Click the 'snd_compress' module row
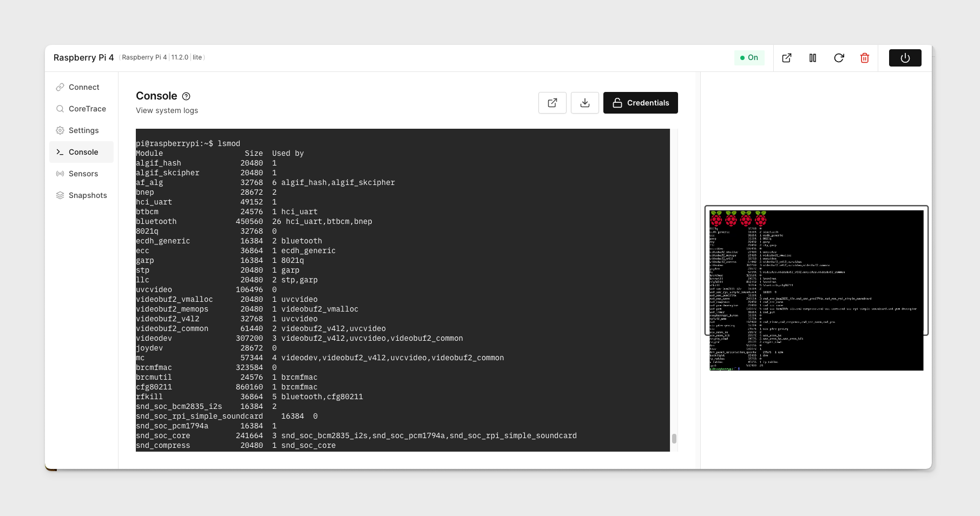Image resolution: width=980 pixels, height=516 pixels. [x=235, y=446]
